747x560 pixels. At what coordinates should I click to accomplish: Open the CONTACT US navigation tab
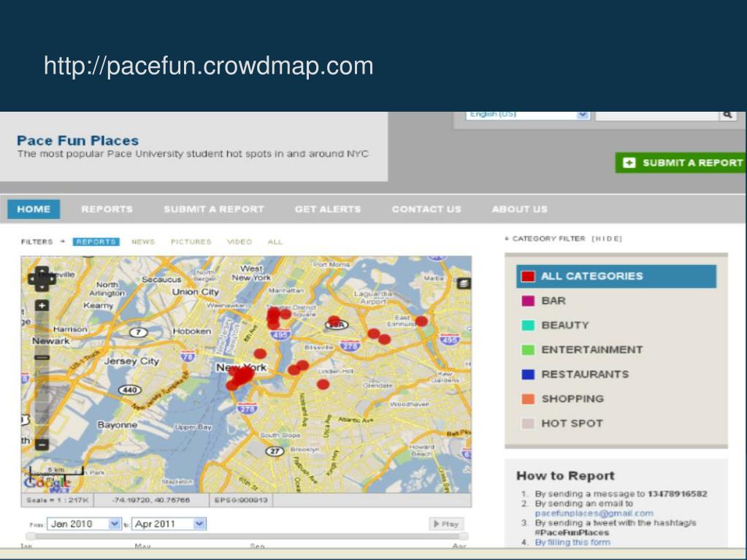[x=426, y=209]
